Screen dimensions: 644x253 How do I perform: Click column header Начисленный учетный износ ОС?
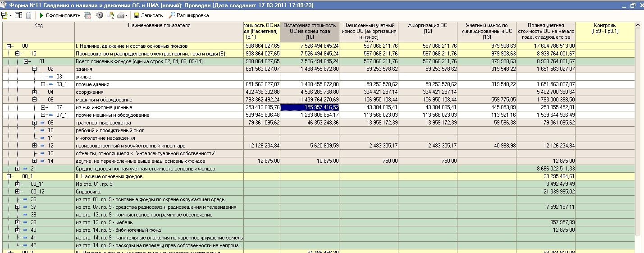click(369, 32)
